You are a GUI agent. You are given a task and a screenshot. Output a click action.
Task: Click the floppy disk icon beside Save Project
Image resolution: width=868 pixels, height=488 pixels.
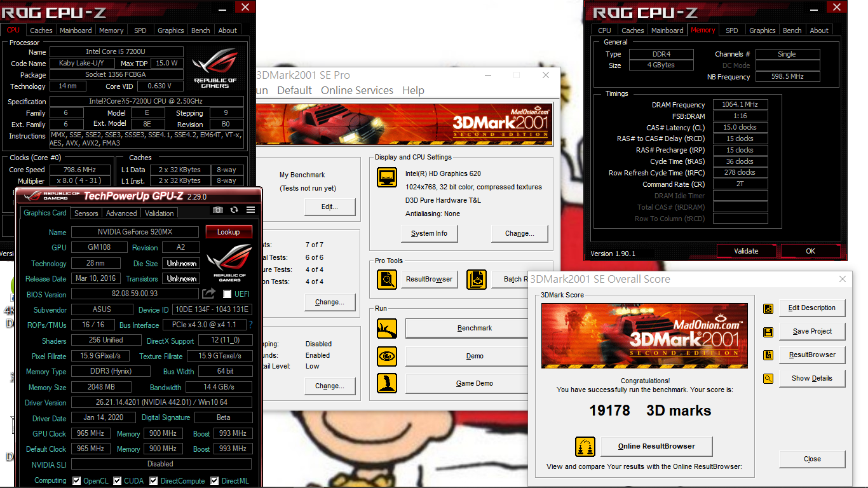point(768,332)
